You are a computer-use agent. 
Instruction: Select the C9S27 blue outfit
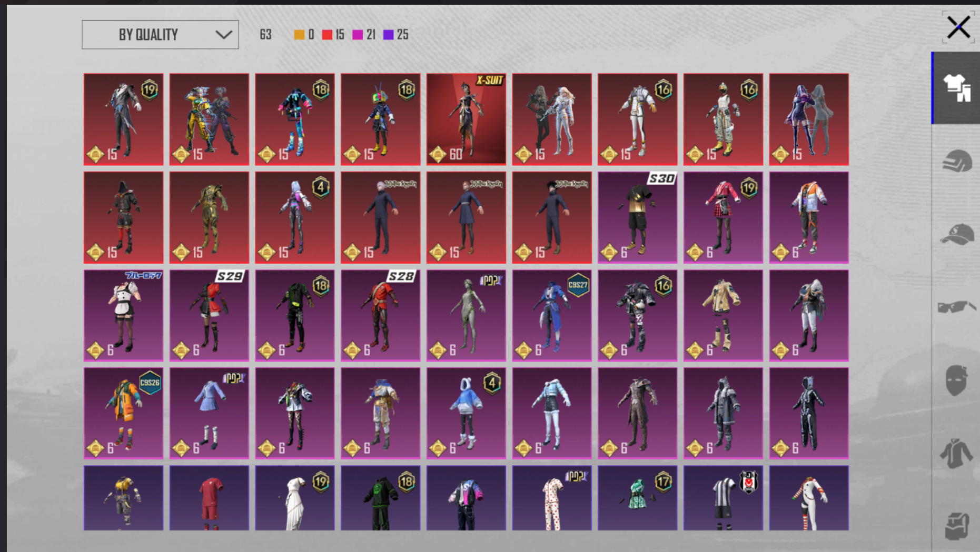pos(552,315)
